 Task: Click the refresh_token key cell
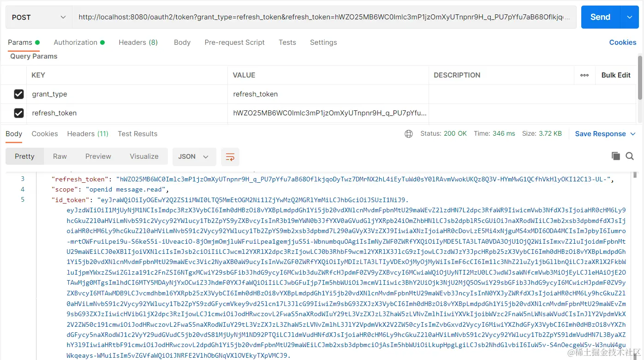[127, 113]
